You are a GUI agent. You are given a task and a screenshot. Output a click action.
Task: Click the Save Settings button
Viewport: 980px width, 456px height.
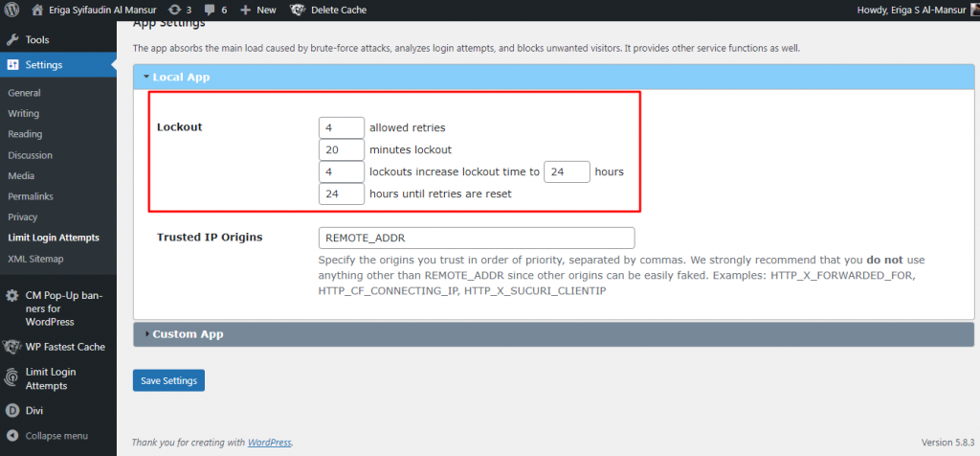point(168,380)
